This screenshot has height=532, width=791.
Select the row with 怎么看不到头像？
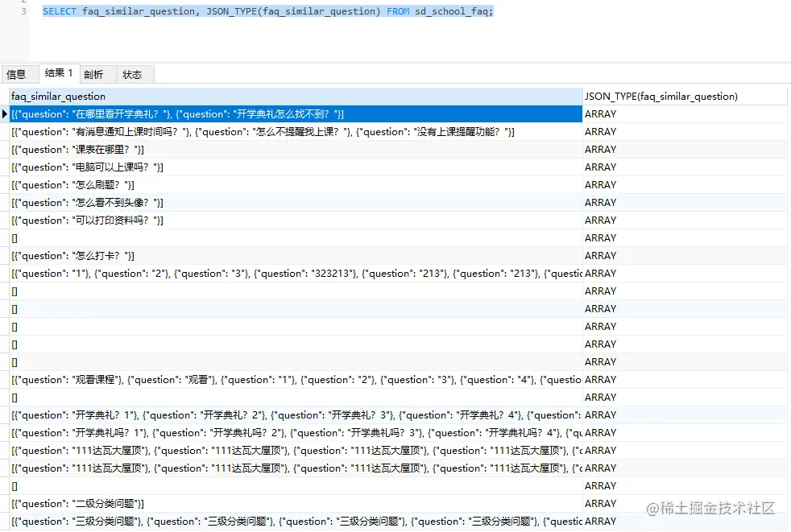296,202
